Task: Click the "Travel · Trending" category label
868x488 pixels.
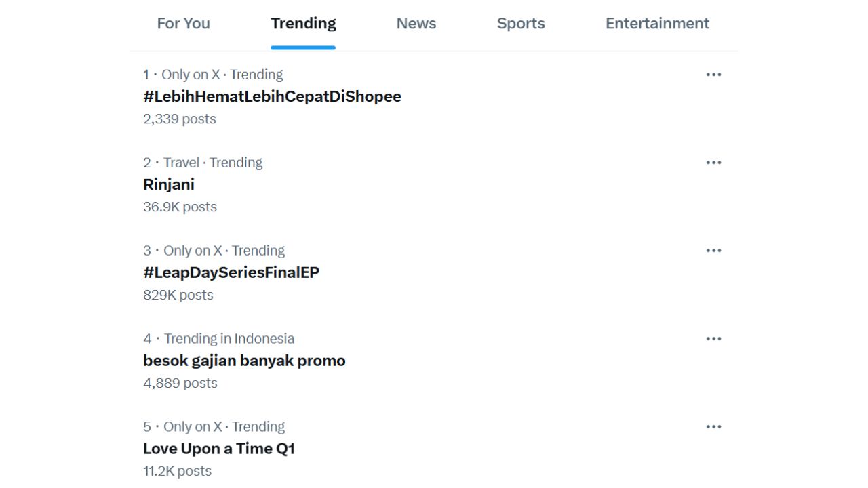Action: tap(212, 163)
